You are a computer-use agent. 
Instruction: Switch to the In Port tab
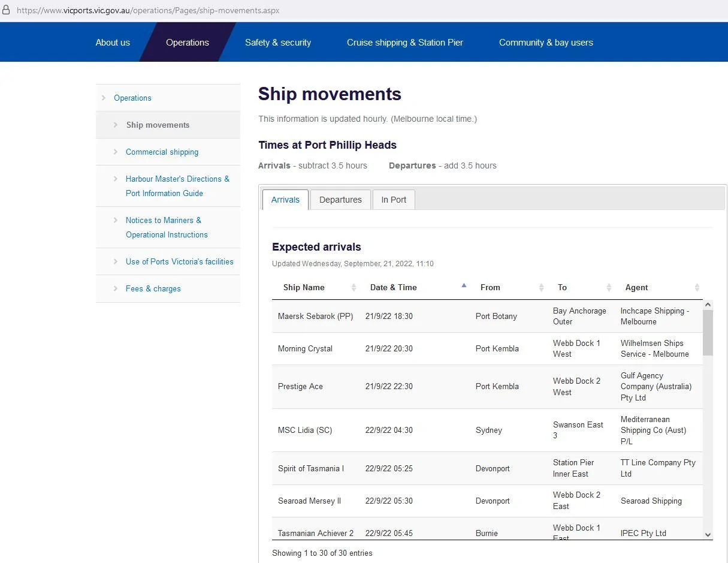[x=394, y=200]
